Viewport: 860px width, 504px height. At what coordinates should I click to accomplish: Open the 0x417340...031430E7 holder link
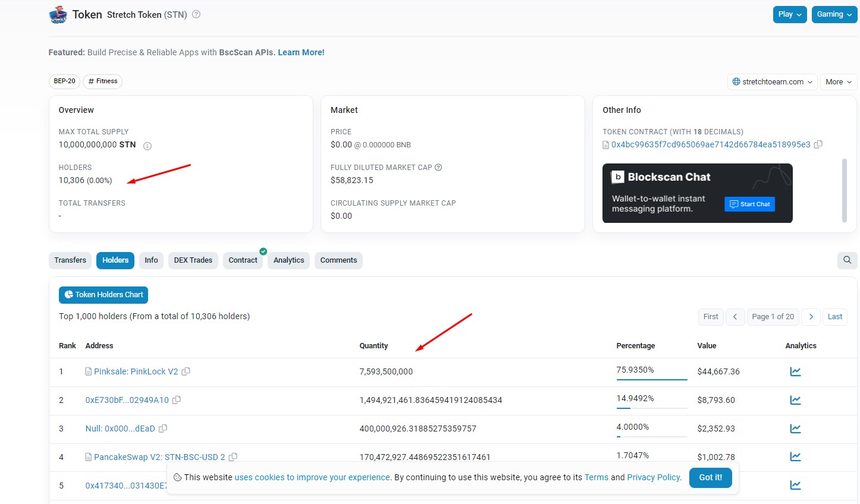(x=126, y=486)
